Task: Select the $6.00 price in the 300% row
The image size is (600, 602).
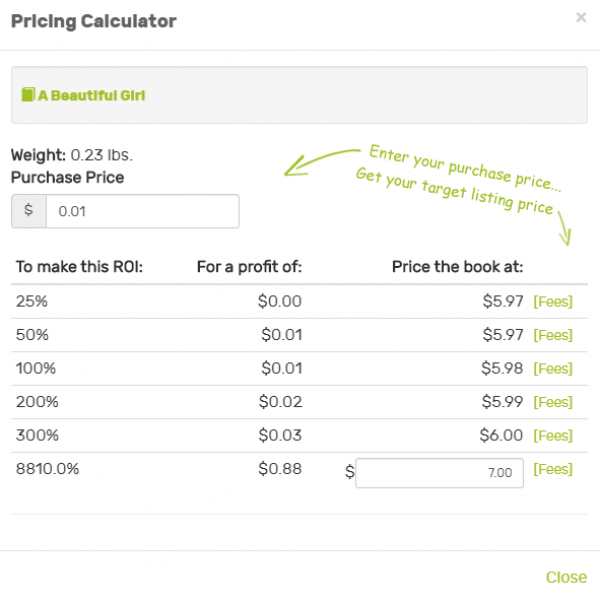Action: [x=501, y=435]
